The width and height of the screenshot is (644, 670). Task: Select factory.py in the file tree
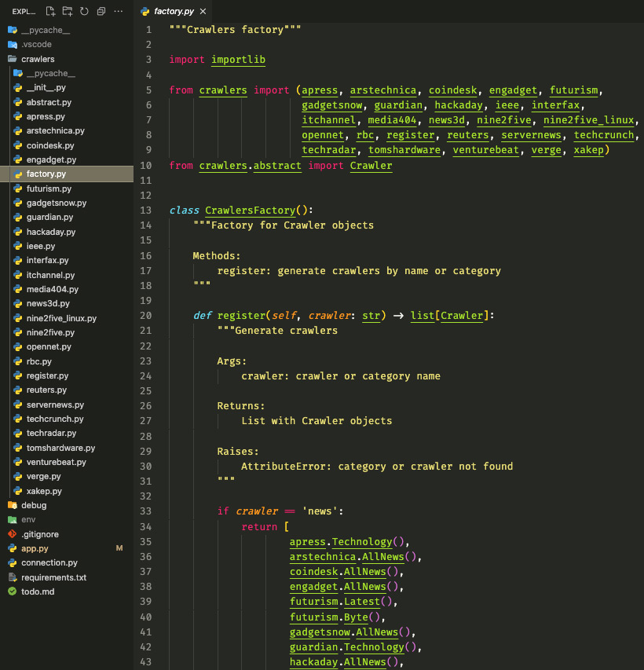pyautogui.click(x=67, y=174)
